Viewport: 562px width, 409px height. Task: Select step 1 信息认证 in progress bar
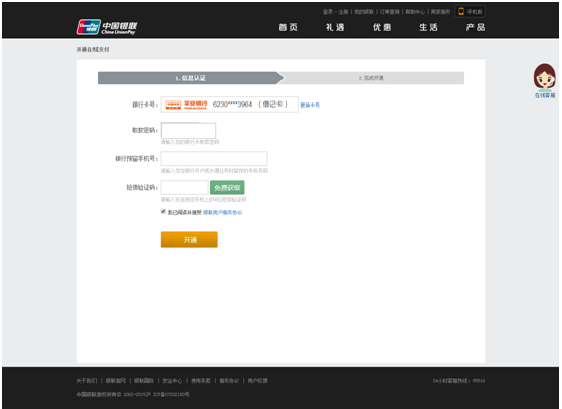pos(191,78)
